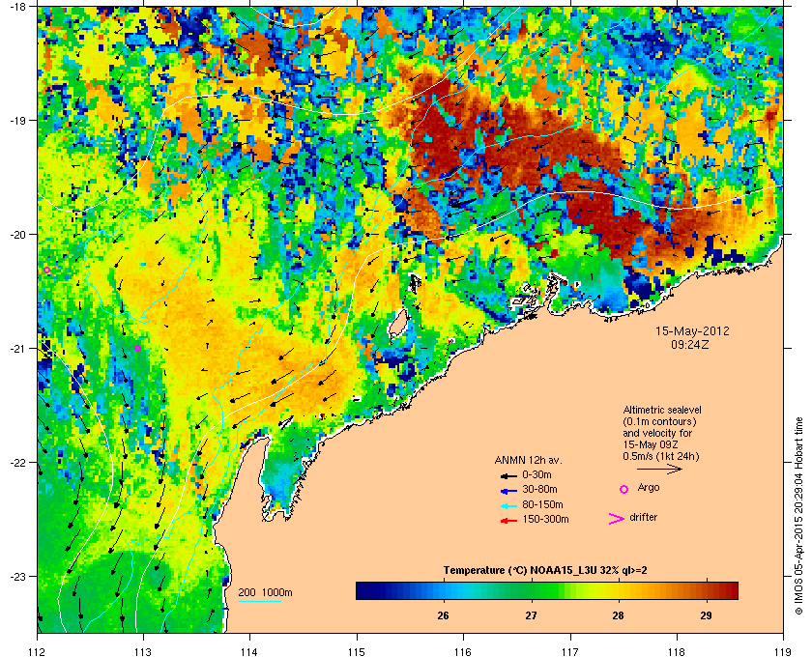Click the magenta Argo circle in legend
This screenshot has width=812, height=657.
click(624, 489)
